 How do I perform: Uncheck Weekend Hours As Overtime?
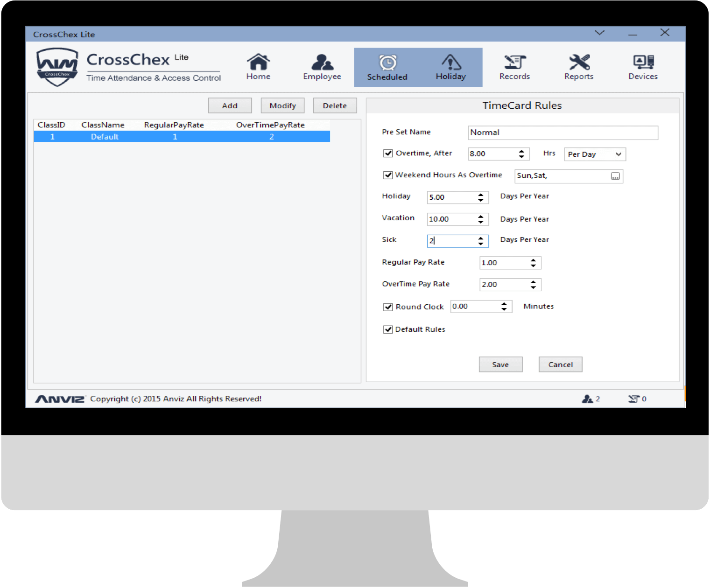tap(388, 175)
